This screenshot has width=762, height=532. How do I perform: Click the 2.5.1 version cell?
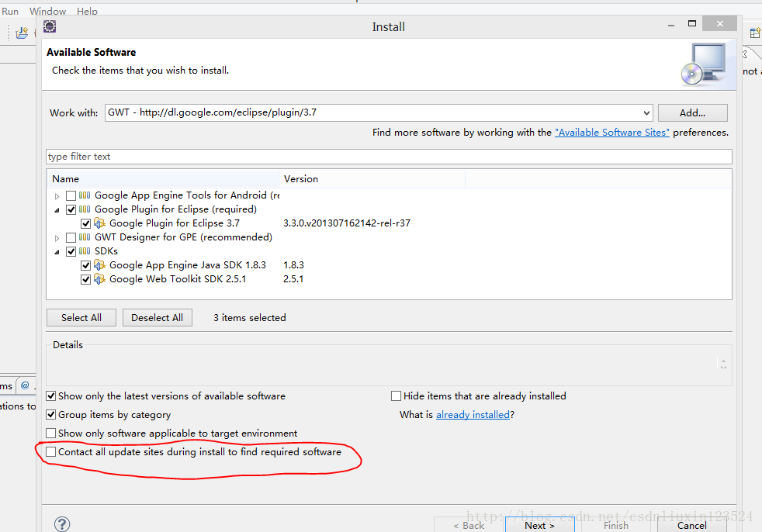293,279
